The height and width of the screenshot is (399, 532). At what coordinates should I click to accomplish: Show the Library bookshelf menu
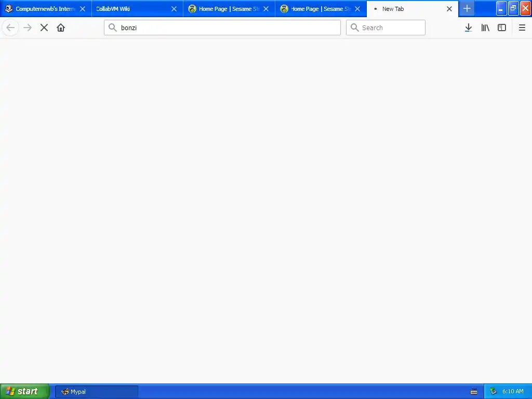[485, 28]
